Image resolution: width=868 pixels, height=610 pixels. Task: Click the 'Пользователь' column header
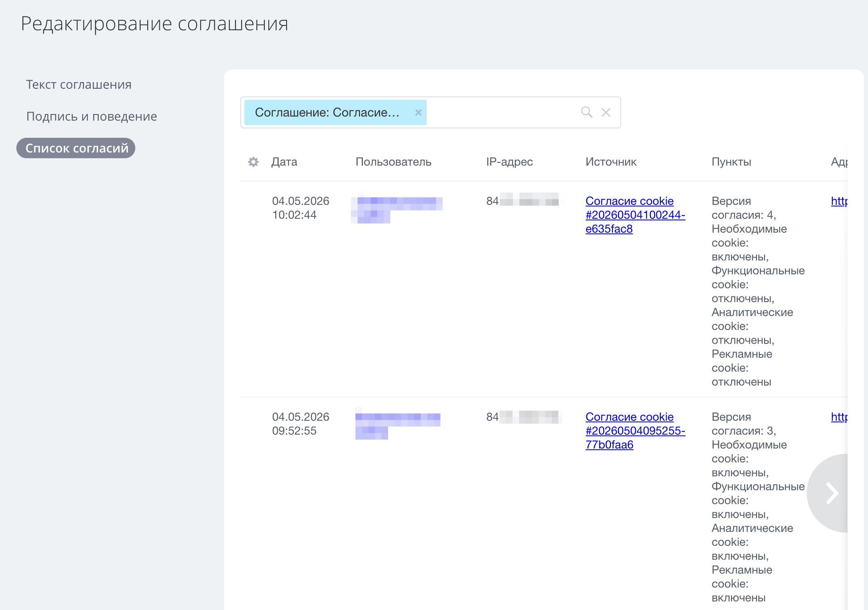point(393,162)
